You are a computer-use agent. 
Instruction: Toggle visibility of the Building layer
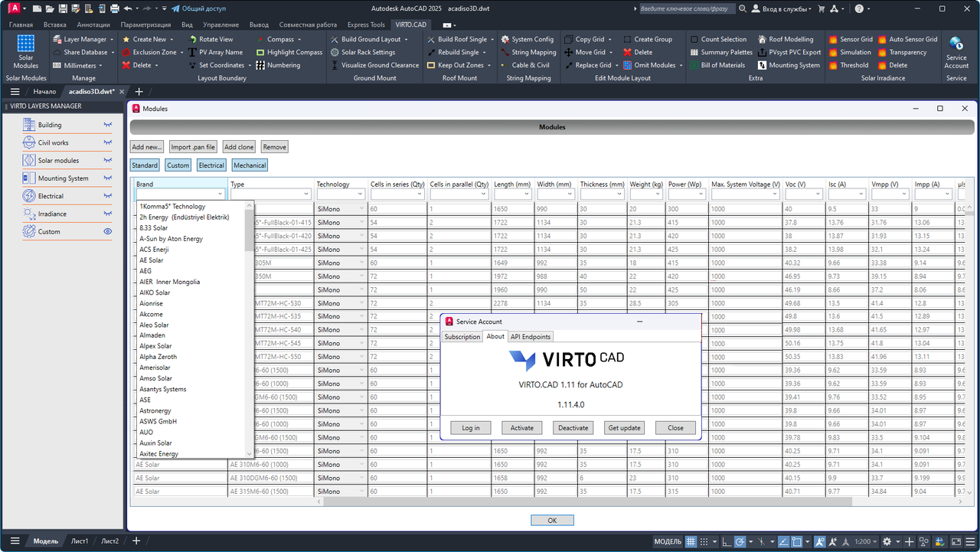108,125
